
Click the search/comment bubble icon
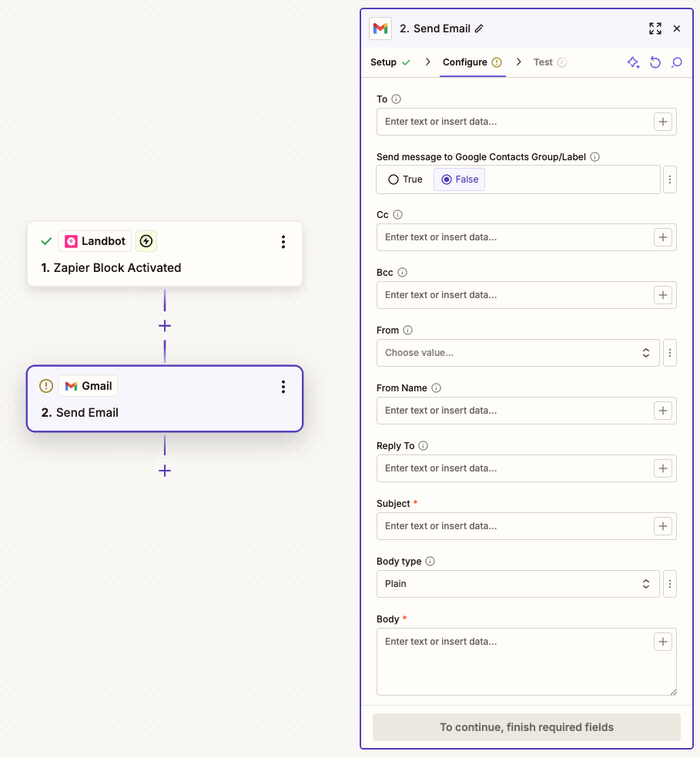click(x=677, y=62)
